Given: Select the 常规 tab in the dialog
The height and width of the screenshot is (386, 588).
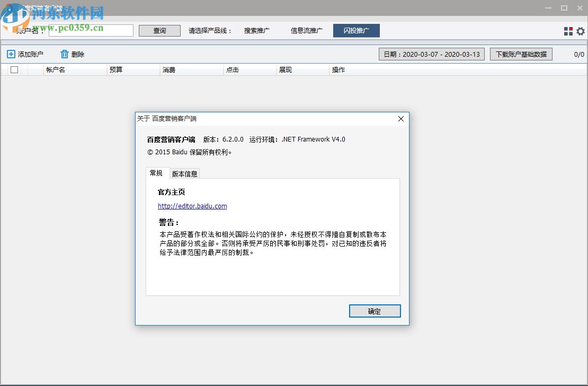Looking at the screenshot, I should [157, 173].
